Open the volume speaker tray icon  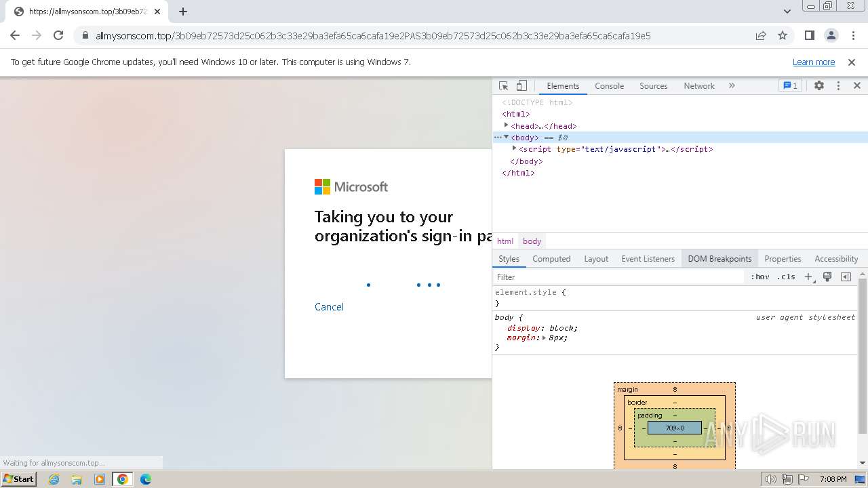[771, 479]
